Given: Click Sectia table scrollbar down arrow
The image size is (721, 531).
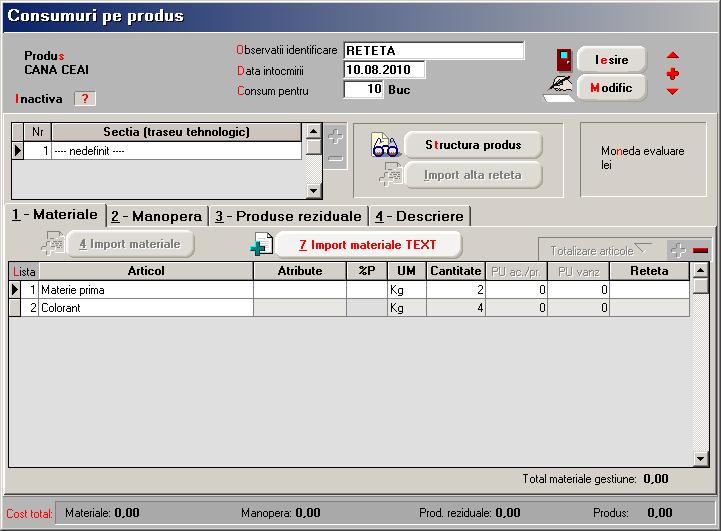Looking at the screenshot, I should tap(314, 190).
